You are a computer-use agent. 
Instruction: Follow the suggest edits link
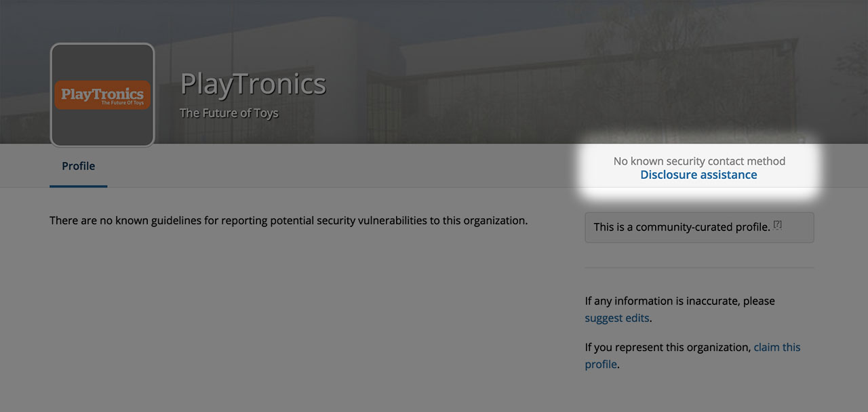(617, 318)
